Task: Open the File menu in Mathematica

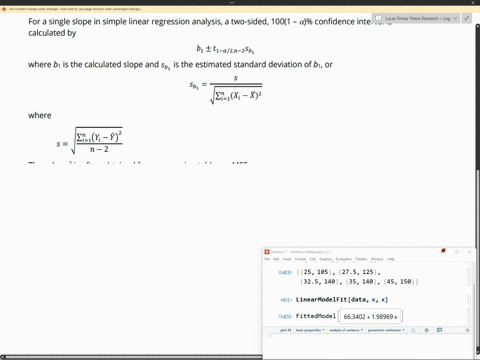Action: (267, 259)
